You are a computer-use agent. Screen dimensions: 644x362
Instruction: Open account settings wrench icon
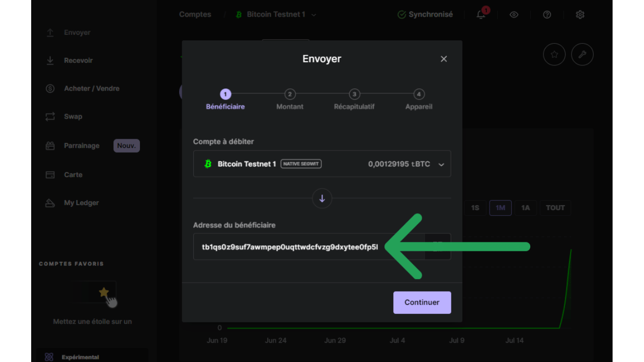pyautogui.click(x=583, y=54)
